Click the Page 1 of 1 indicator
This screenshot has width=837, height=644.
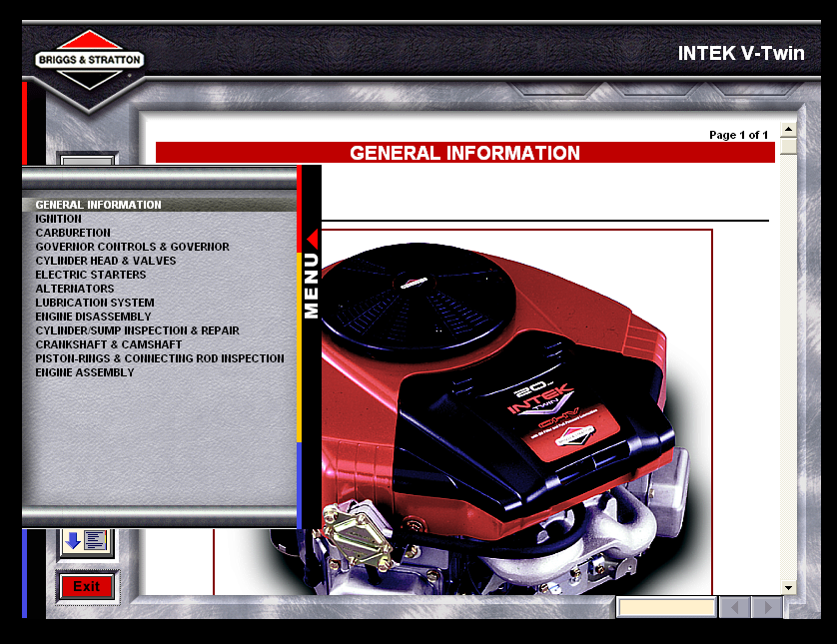(738, 135)
